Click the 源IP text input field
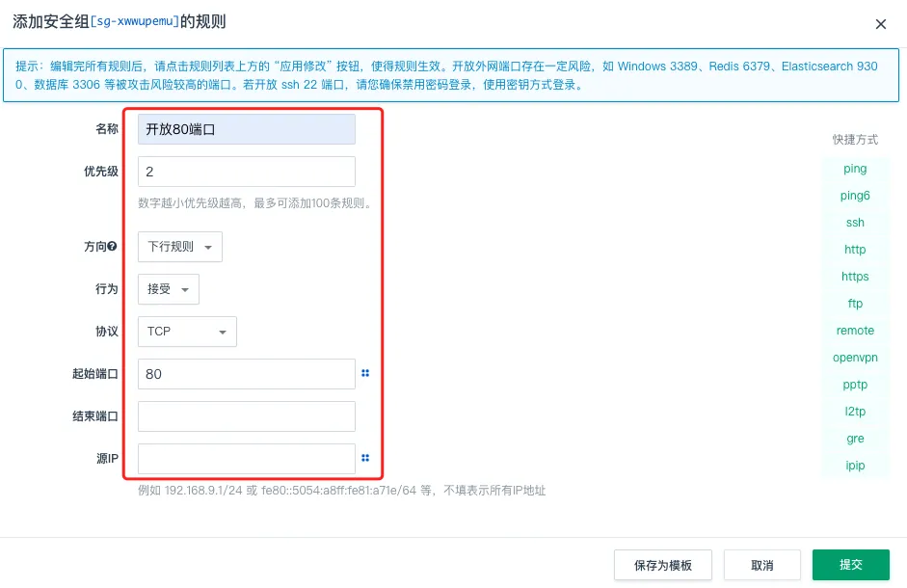 point(247,459)
